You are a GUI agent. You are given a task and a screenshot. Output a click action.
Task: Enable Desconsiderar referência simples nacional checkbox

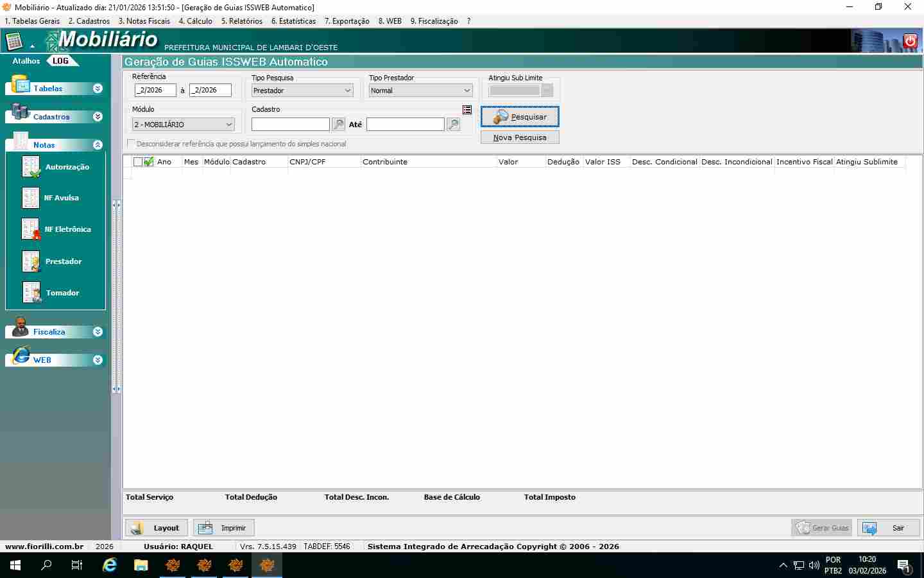click(132, 144)
